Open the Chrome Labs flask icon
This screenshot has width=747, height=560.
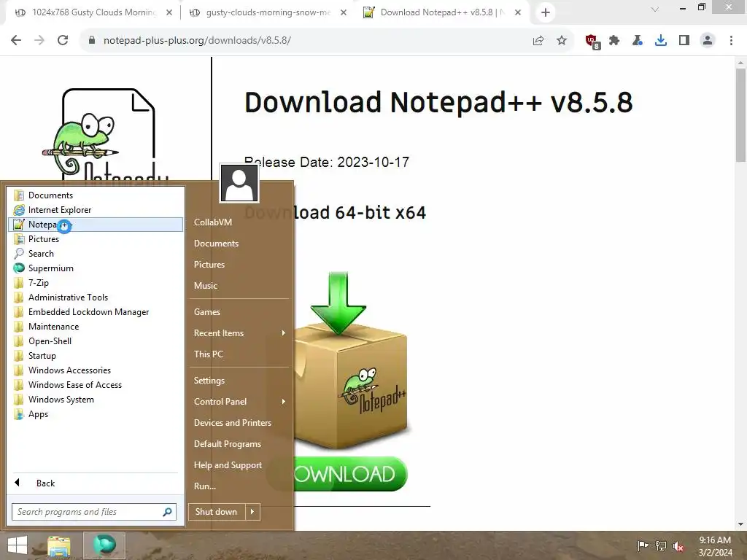pyautogui.click(x=638, y=41)
